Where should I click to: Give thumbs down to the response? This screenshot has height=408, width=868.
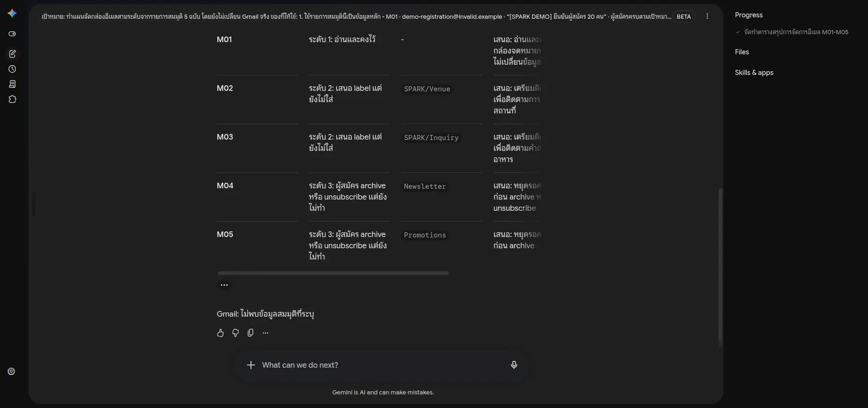pyautogui.click(x=235, y=333)
